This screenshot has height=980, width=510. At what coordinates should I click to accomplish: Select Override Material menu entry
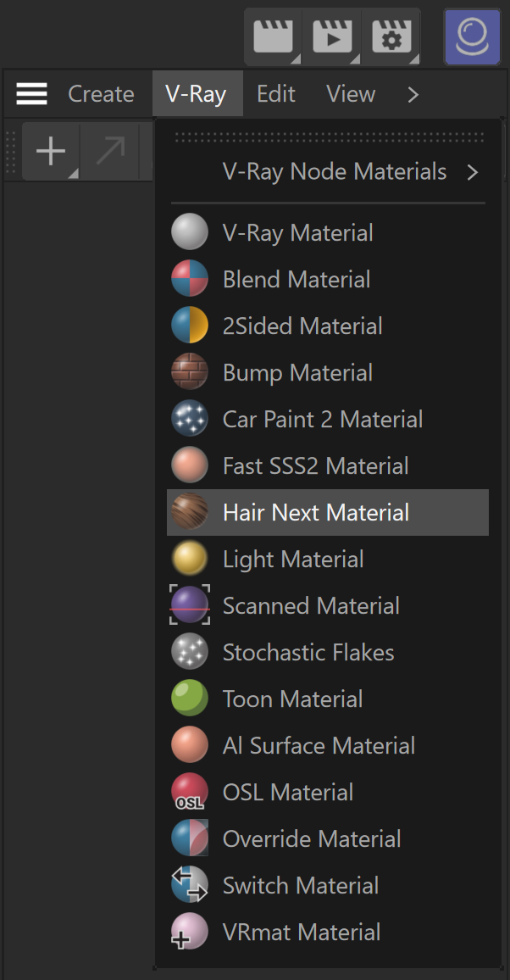(328, 838)
